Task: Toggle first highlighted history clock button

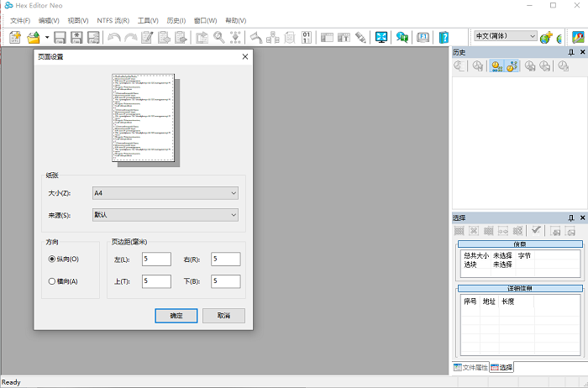Action: [496, 66]
